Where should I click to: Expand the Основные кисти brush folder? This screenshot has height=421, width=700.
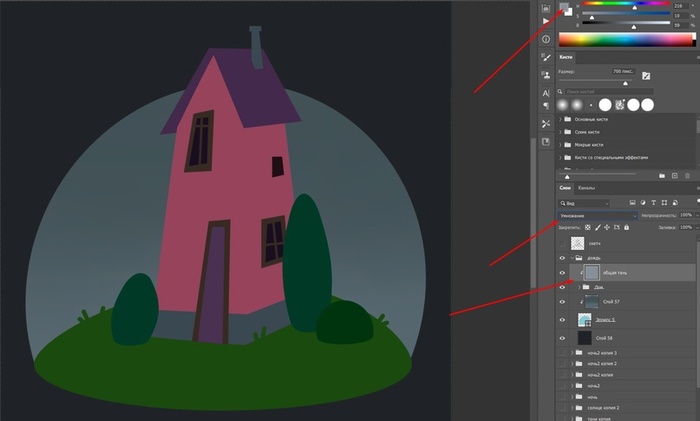pyautogui.click(x=560, y=119)
